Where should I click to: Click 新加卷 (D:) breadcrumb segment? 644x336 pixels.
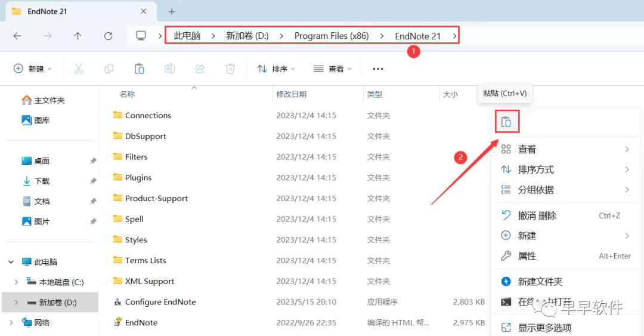click(x=247, y=36)
